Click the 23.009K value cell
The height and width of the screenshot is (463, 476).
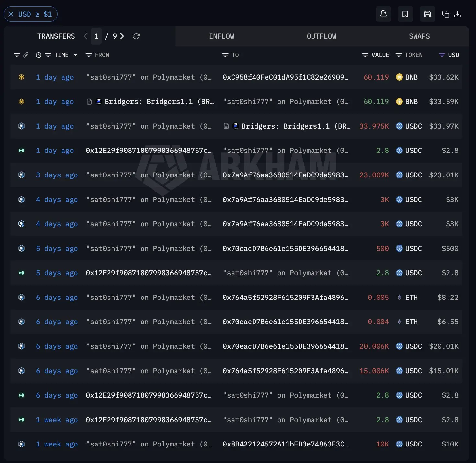pos(374,175)
